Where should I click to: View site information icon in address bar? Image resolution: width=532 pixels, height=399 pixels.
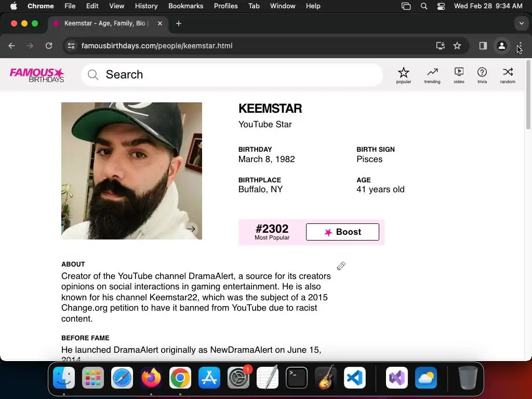(x=71, y=46)
